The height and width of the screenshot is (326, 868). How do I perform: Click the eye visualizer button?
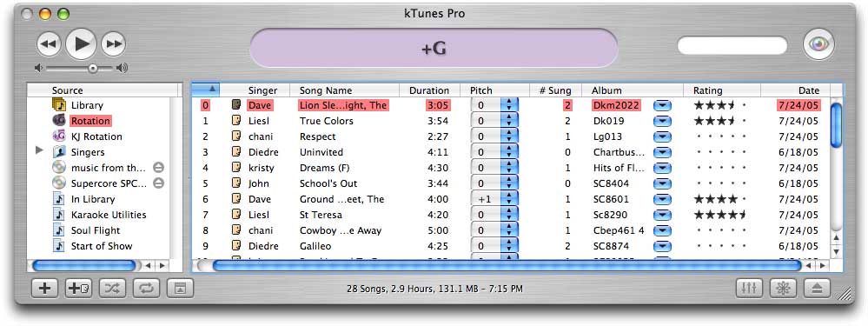(x=818, y=45)
